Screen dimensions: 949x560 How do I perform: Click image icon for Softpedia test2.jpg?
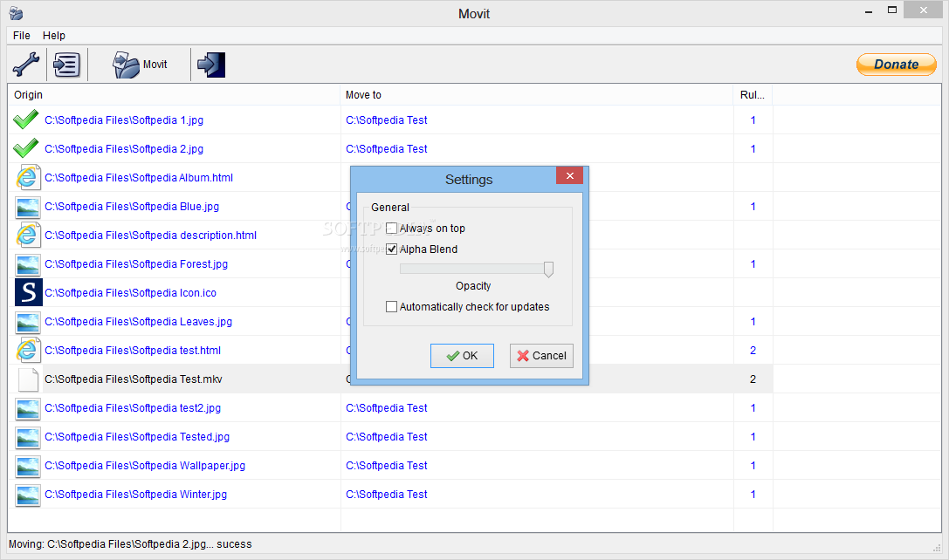point(28,408)
